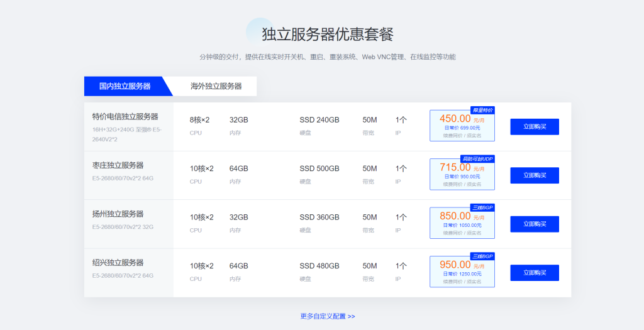Select the 枣庄独立服务器 name
The image size is (644, 330).
(118, 165)
